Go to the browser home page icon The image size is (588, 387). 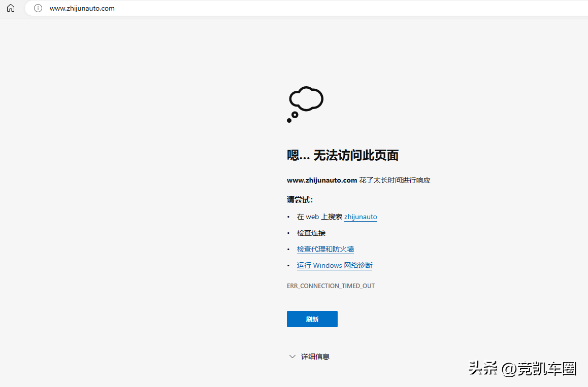(11, 8)
